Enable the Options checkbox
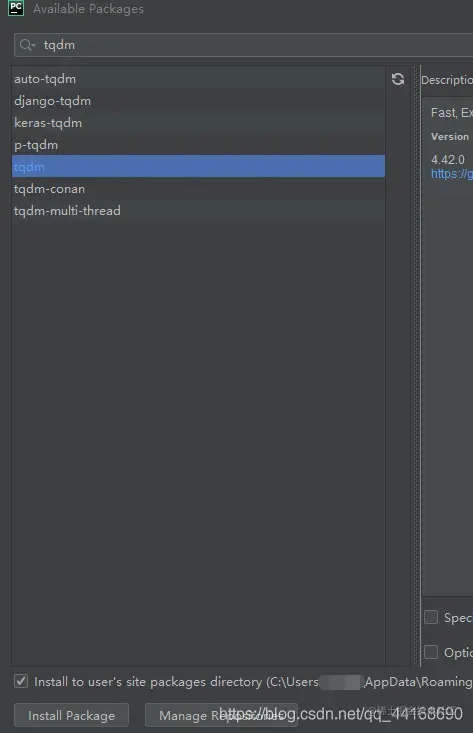This screenshot has height=733, width=473. tap(431, 652)
